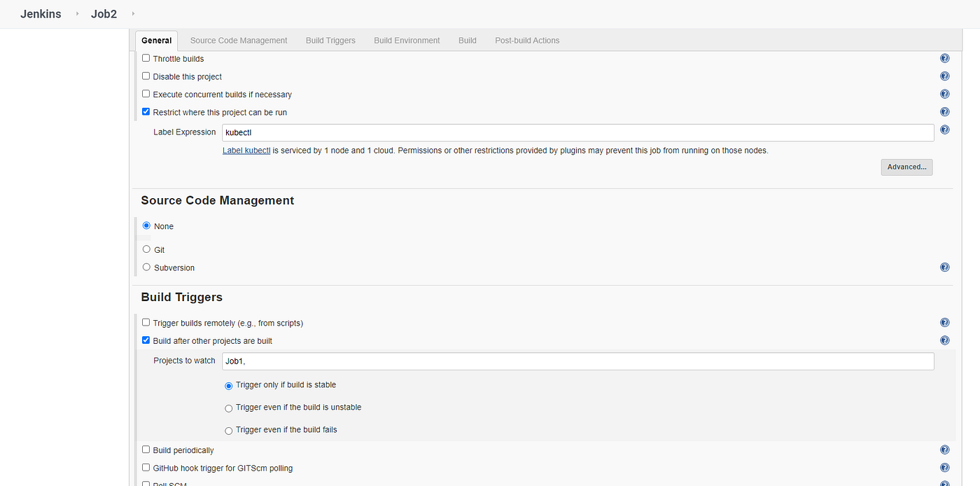
Task: Open help for Execute concurrent builds
Action: tap(944, 93)
